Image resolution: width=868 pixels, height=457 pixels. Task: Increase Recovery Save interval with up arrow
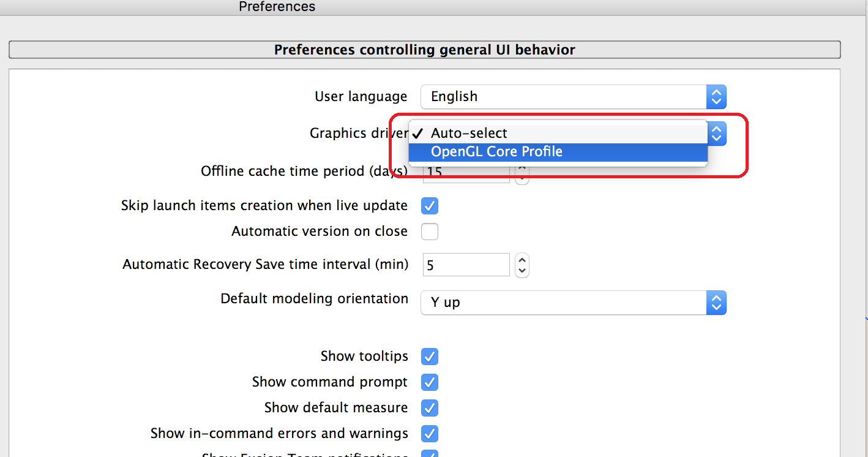[522, 260]
